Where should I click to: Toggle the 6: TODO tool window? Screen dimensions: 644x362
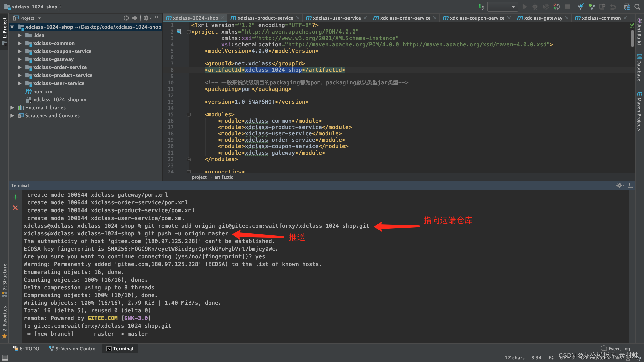26,349
